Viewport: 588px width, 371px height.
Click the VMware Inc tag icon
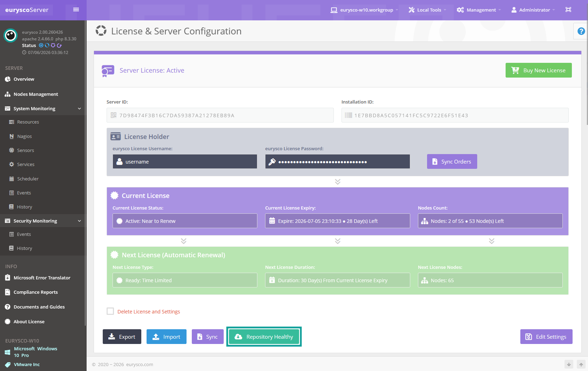coord(7,365)
